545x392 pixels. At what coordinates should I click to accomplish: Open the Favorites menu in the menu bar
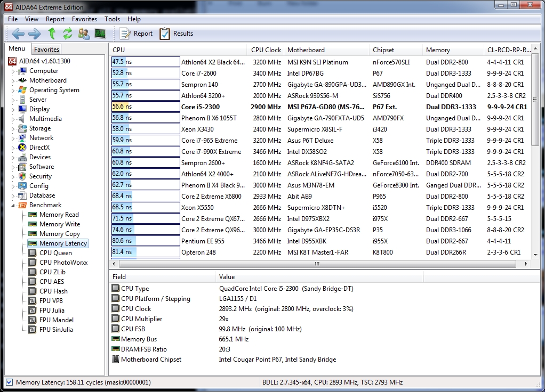(84, 19)
